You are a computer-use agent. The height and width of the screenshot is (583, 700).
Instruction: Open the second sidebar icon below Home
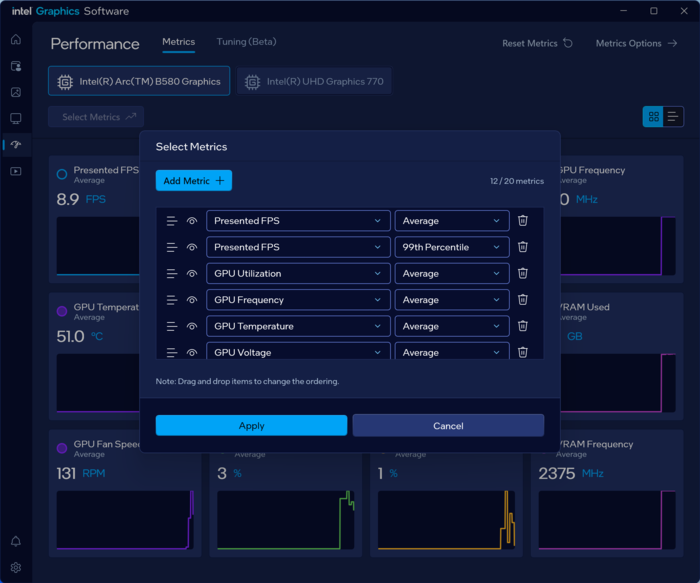pyautogui.click(x=16, y=66)
